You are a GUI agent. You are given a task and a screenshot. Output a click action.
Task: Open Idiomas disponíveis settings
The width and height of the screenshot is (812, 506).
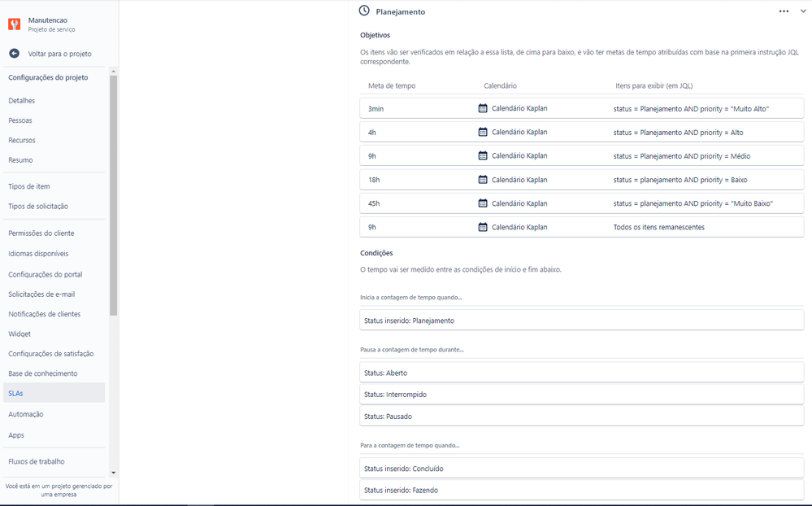pos(38,254)
